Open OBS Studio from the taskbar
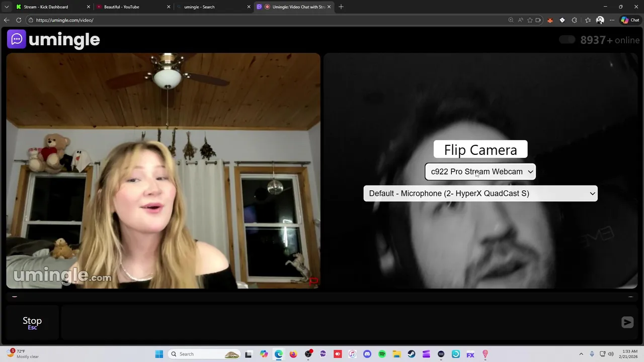 [308, 354]
